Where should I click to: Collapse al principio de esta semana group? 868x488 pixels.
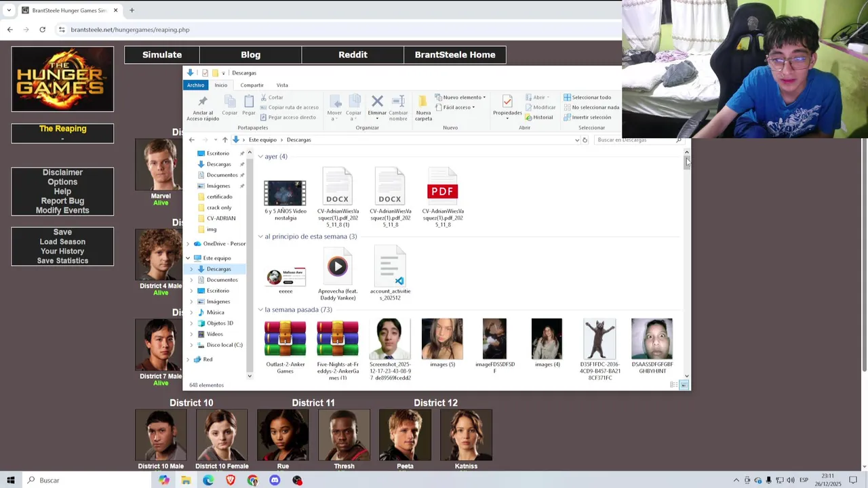(x=260, y=237)
